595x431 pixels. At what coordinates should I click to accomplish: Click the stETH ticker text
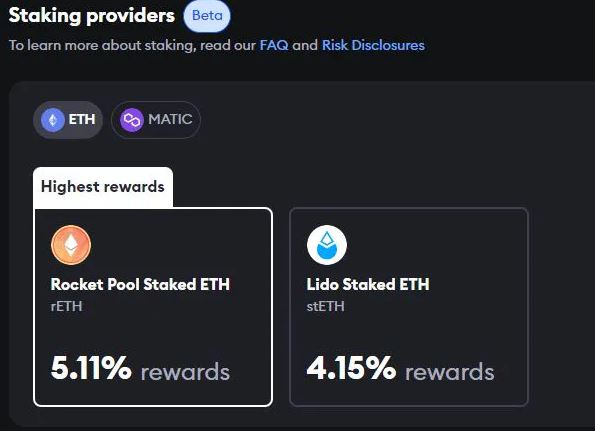coord(326,306)
